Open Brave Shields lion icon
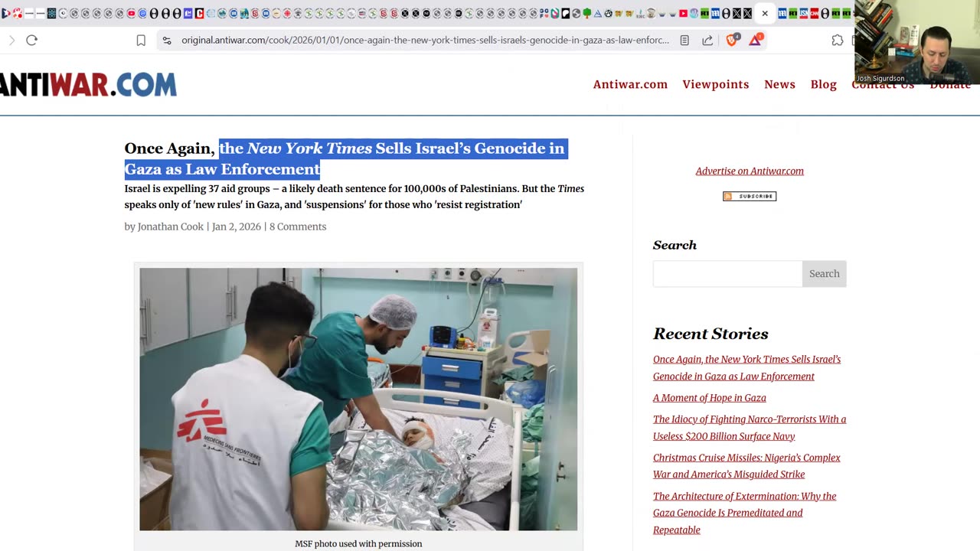This screenshot has width=980, height=551. pos(732,39)
